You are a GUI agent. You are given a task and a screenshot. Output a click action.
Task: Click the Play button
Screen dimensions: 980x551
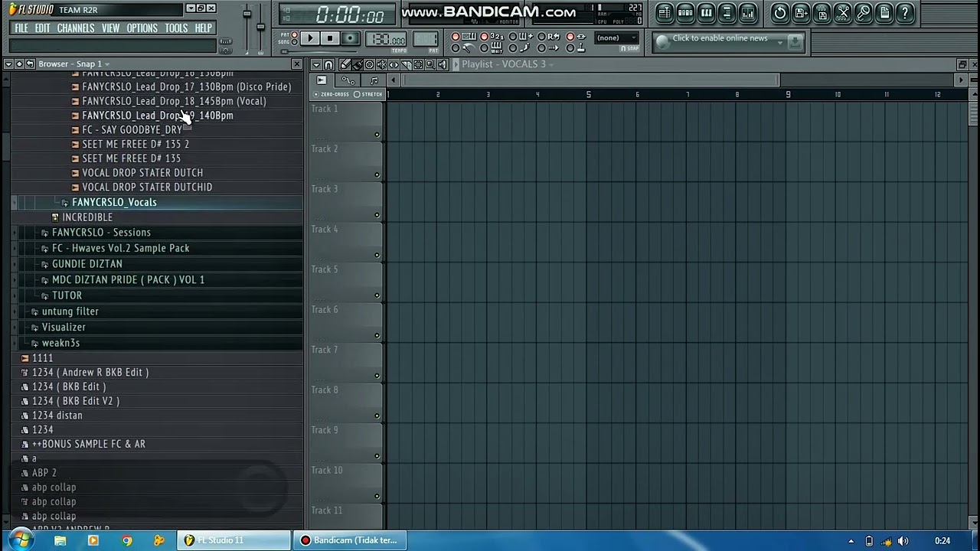310,38
